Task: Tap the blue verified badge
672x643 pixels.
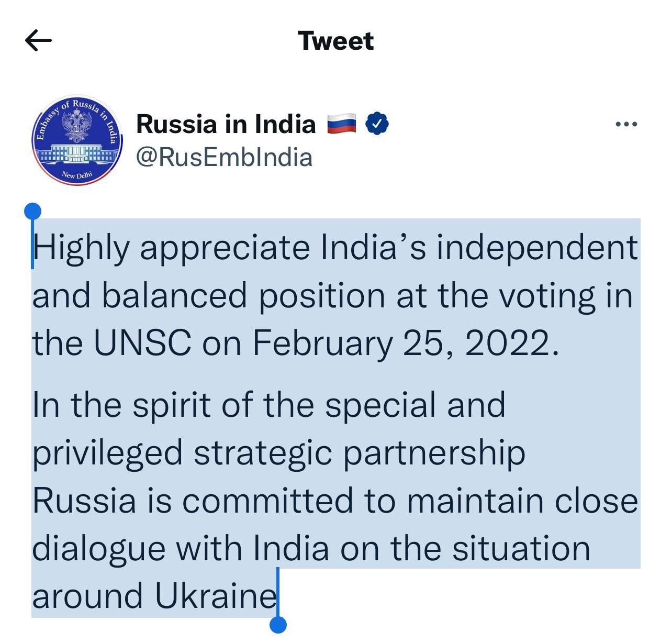Action: (377, 124)
